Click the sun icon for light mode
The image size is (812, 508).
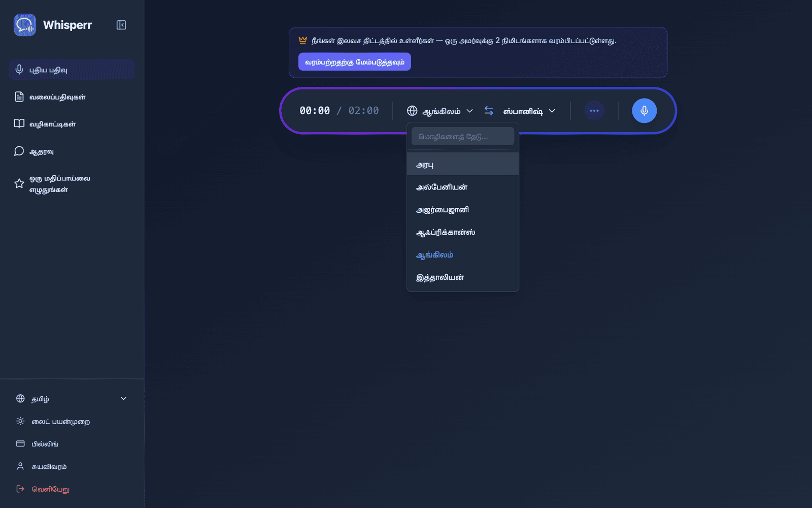pyautogui.click(x=20, y=421)
